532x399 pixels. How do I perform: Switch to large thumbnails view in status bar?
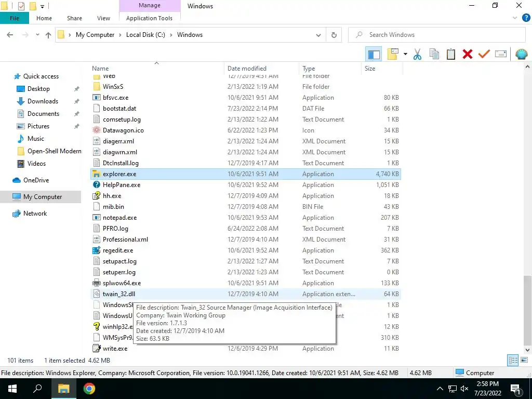click(x=524, y=360)
